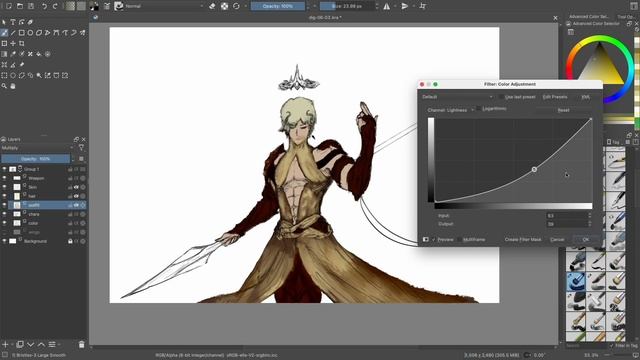This screenshot has width=640, height=360.
Task: Click the horizontal mirror tool icon
Action: coord(386,6)
